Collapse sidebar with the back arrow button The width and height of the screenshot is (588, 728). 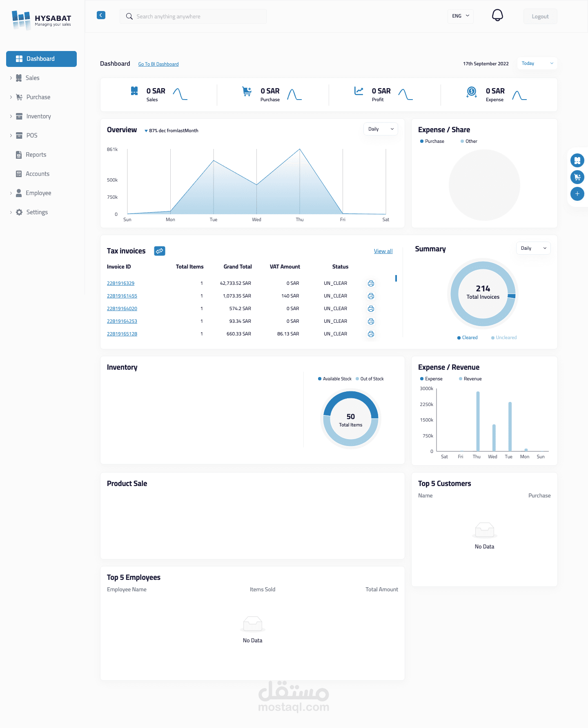[101, 15]
